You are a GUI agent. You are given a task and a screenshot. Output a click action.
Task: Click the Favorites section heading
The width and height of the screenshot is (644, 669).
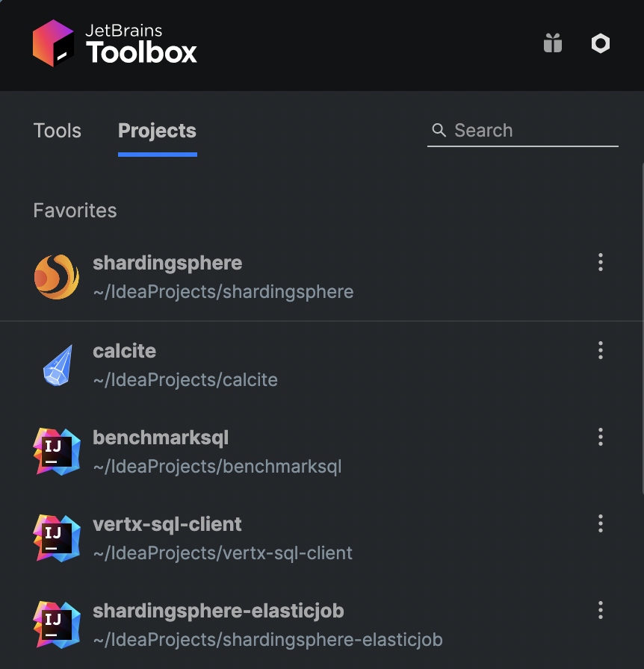(75, 211)
